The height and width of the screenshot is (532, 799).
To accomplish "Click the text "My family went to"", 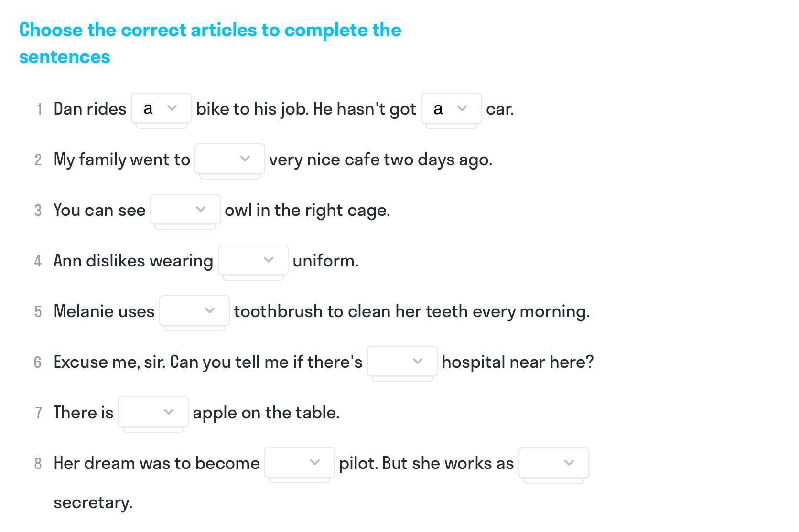I will 122,160.
